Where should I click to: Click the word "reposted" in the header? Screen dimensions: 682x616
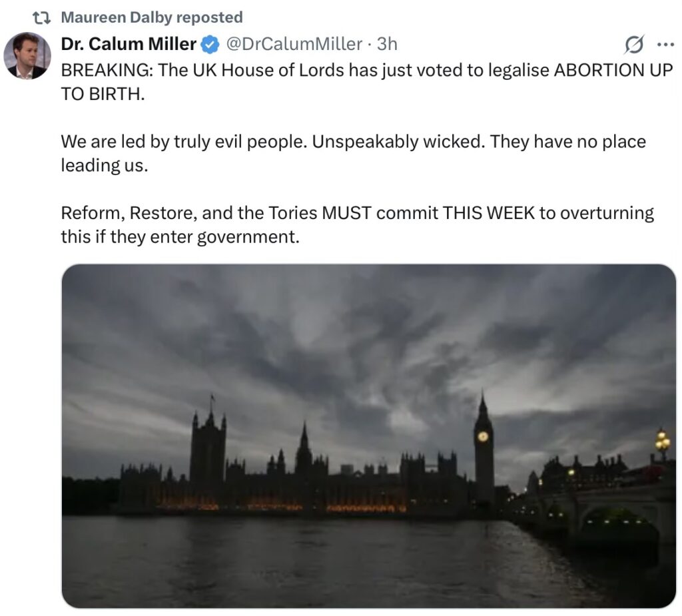pos(209,17)
